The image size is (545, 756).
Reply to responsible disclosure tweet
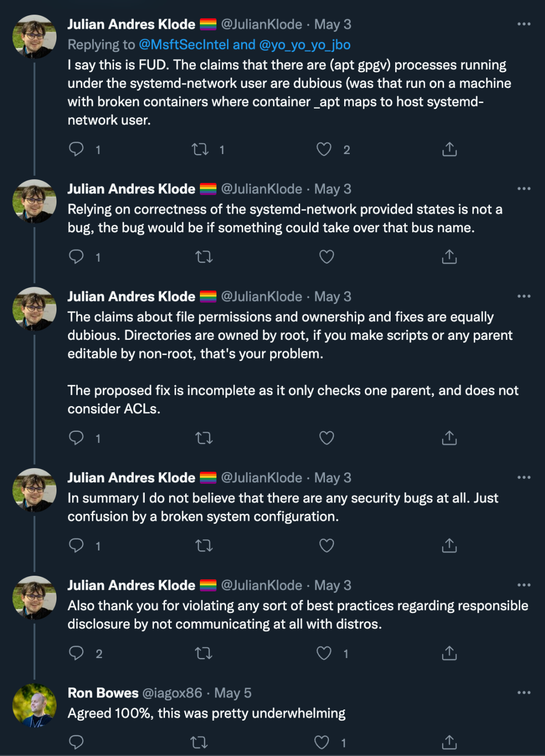pos(76,653)
